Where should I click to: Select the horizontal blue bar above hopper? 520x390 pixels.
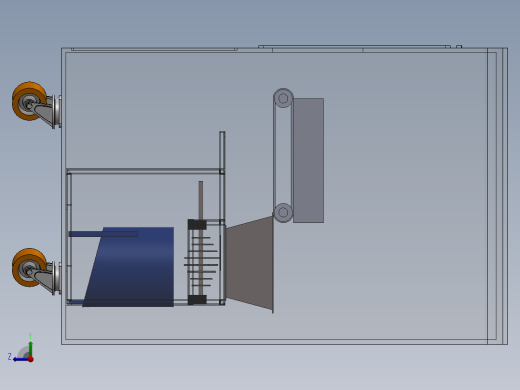pos(103,234)
